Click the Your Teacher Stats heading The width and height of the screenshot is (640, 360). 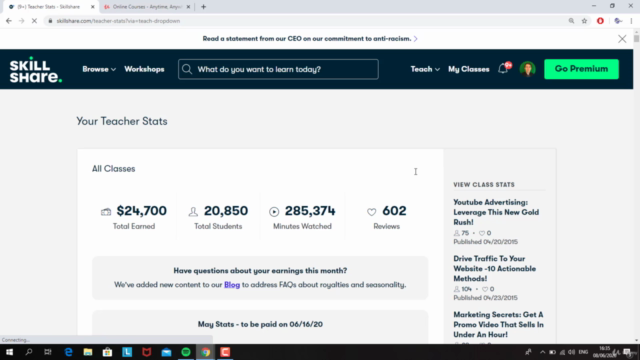[122, 122]
